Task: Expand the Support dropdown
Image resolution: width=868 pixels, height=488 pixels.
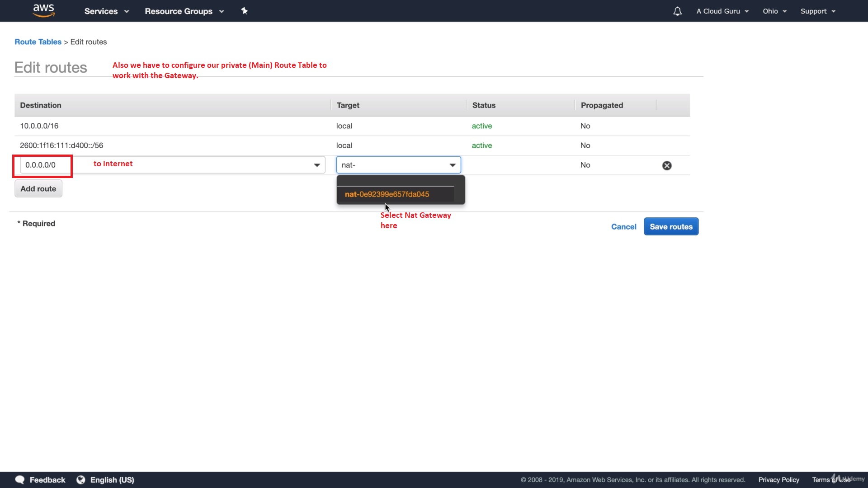Action: pos(818,11)
